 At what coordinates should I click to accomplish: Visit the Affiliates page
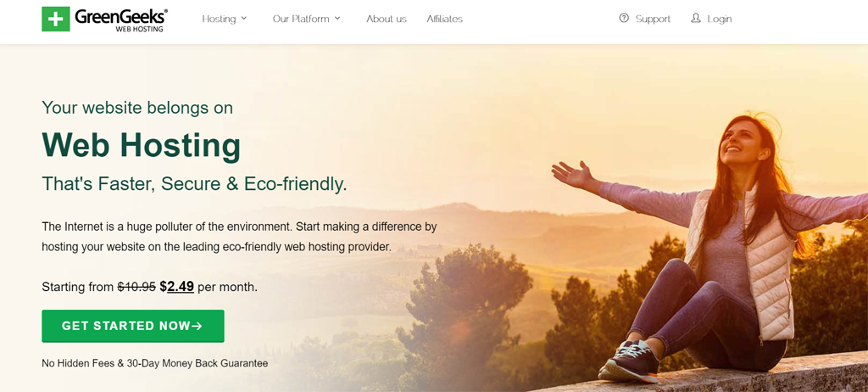[444, 19]
